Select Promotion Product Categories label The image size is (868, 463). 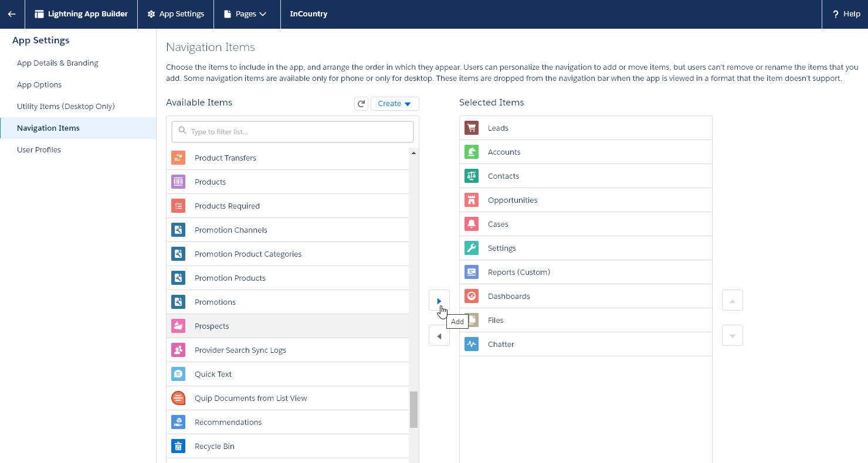248,254
